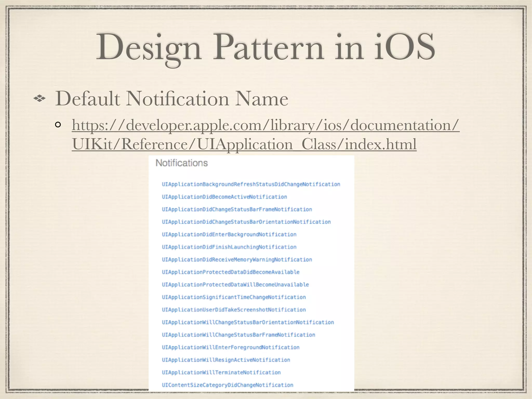Open UIApplicationProtectedDataWillBecomeUnavailable link
This screenshot has width=532, height=399.
point(235,285)
